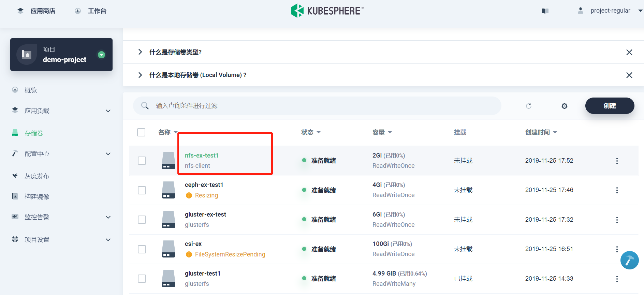Open the 工作台 workbench
Viewport: 644px width, 295px height.
tap(90, 11)
